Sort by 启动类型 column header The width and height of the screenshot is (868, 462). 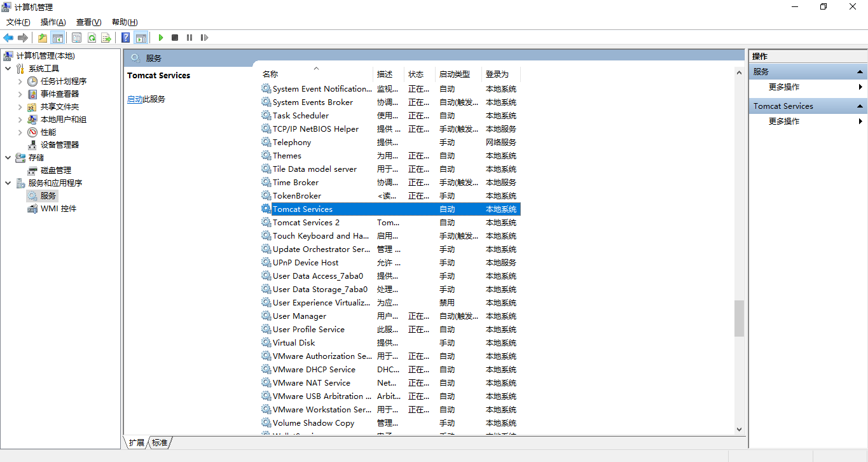[x=458, y=74]
